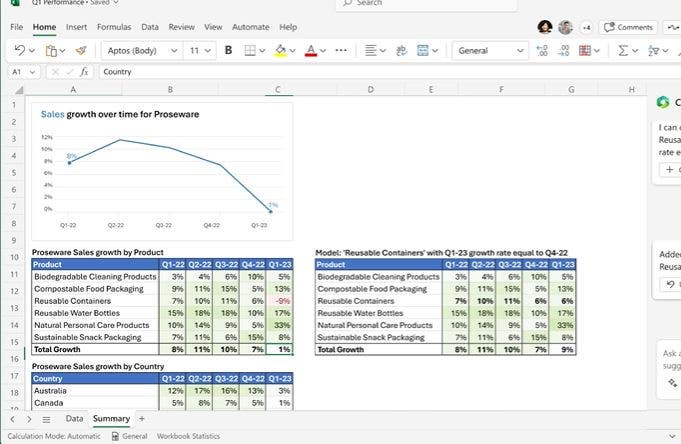Click the Insert Function fx icon

(x=84, y=72)
